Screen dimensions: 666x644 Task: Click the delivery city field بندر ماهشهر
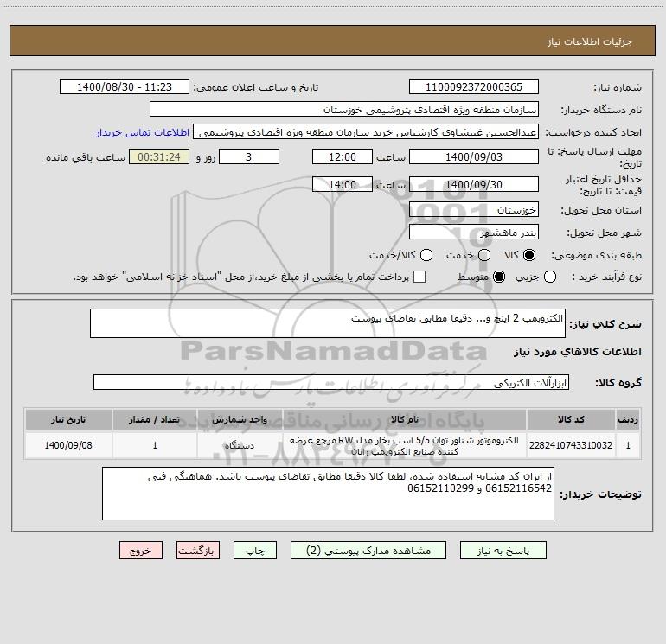[x=474, y=233]
